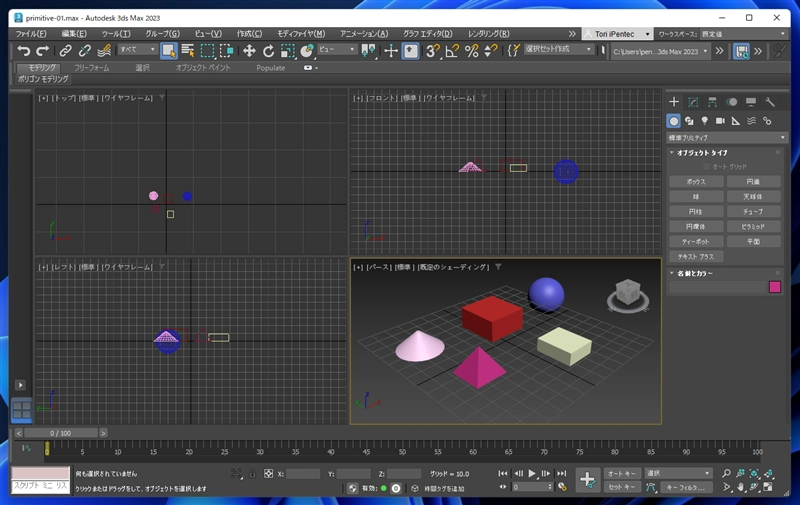Click the Play Animation button
The width and height of the screenshot is (800, 505).
532,473
